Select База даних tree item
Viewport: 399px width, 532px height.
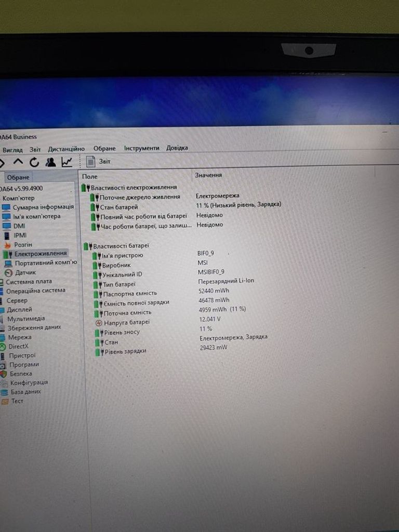pyautogui.click(x=21, y=392)
